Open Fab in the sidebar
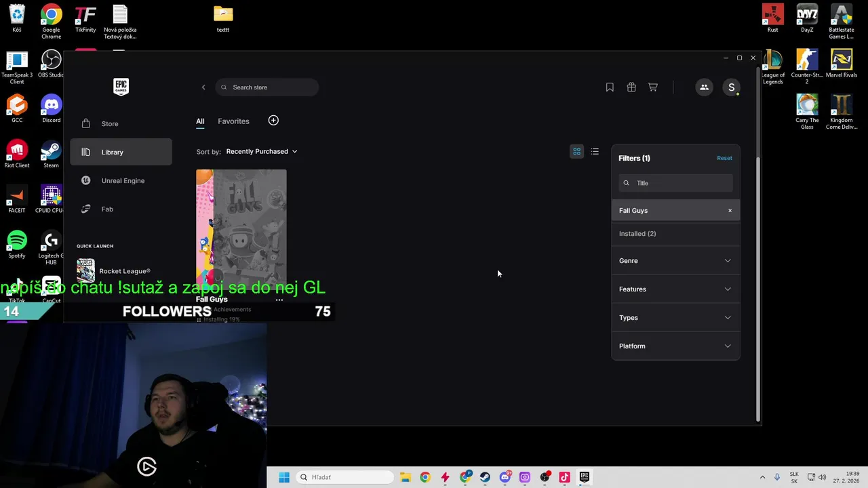Screen dimensions: 868x488 pyautogui.click(x=121, y=209)
